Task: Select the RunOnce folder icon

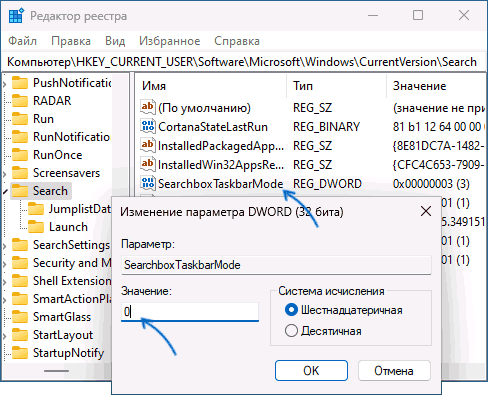Action: pyautogui.click(x=20, y=155)
